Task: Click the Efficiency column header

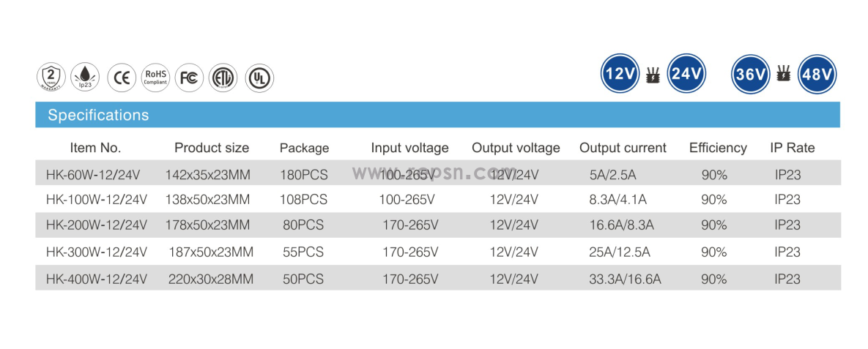Action: pyautogui.click(x=718, y=149)
